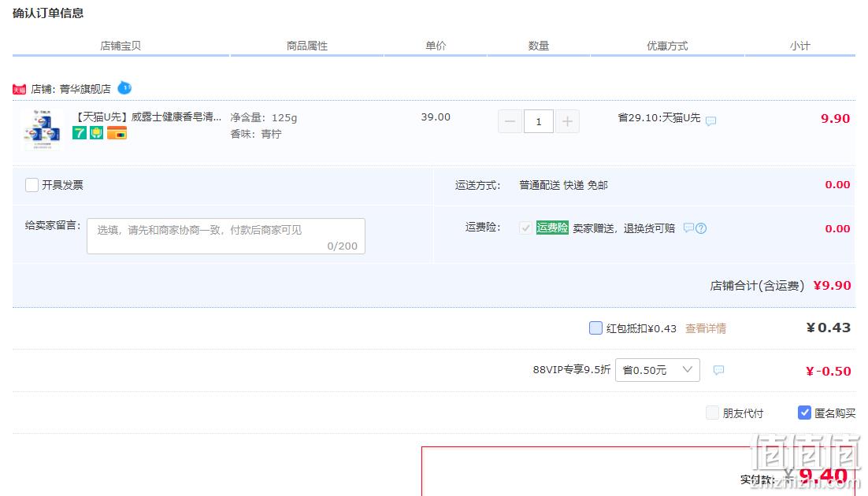Click the 确认订单信息 heading
Viewport: 868px width, 496px height.
(48, 13)
